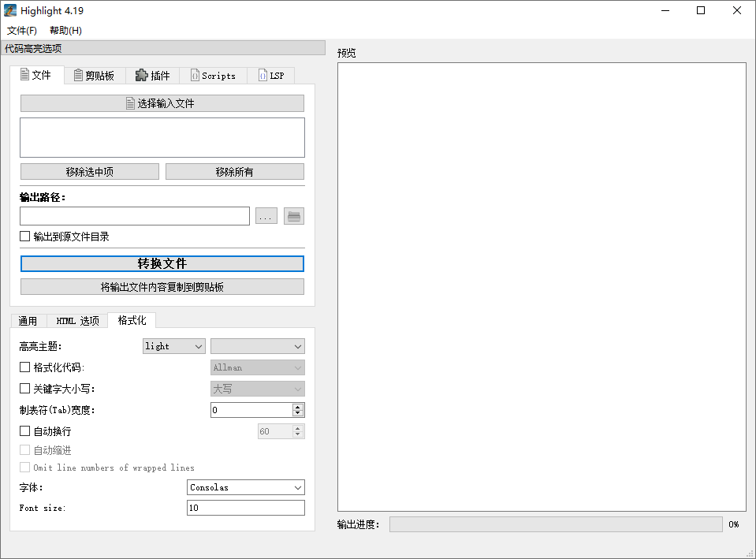Click the Highlight app icon in title bar

(x=9, y=10)
